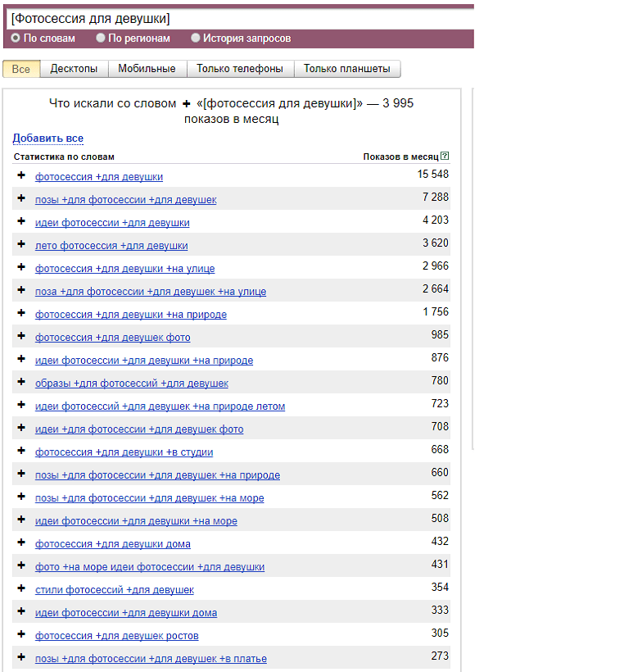This screenshot has width=633, height=672.
Task: Switch to 'Десктопы' tab
Action: [x=74, y=69]
